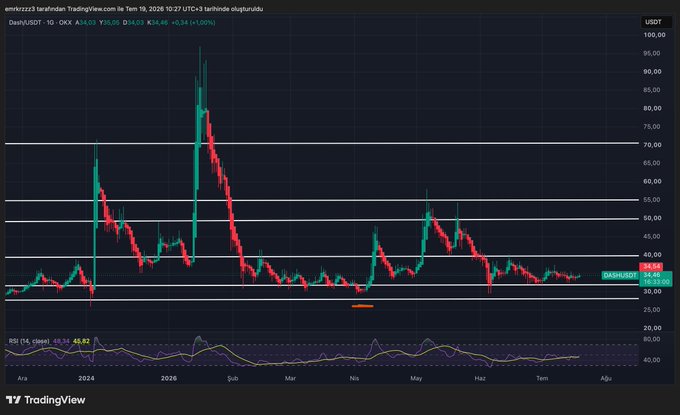Click the May label on time axis

[416, 379]
